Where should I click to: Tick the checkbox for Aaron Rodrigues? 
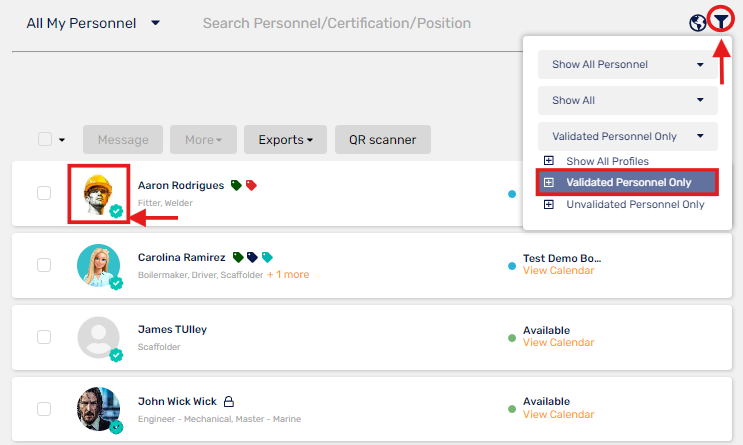pyautogui.click(x=44, y=193)
